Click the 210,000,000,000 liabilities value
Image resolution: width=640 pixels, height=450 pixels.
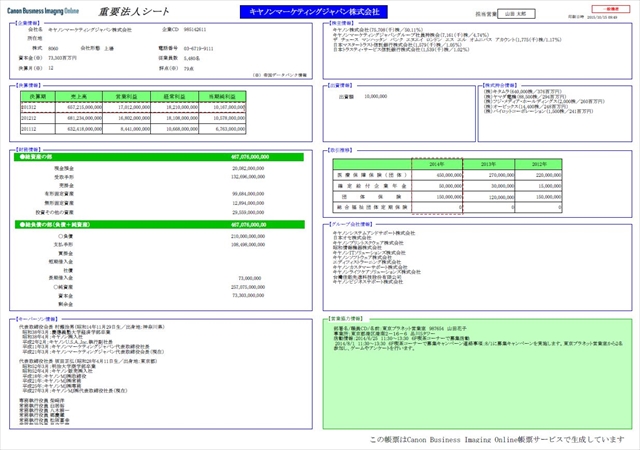tap(248, 236)
